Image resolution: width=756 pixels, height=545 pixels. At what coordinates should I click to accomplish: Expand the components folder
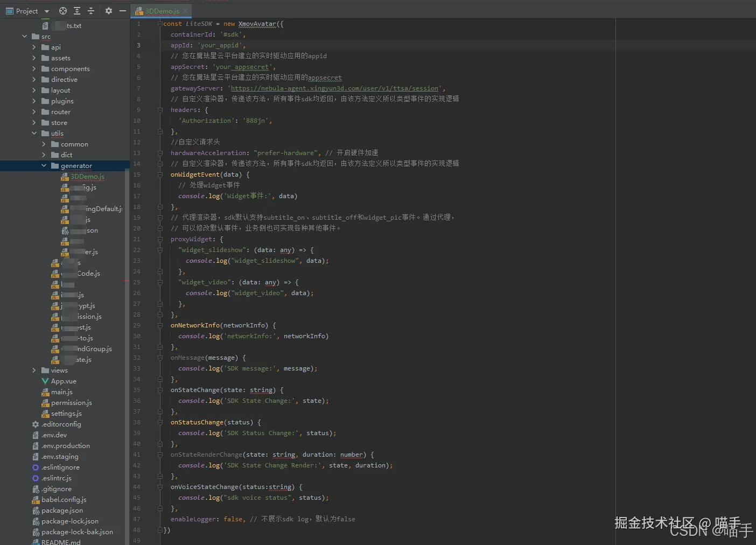point(34,69)
